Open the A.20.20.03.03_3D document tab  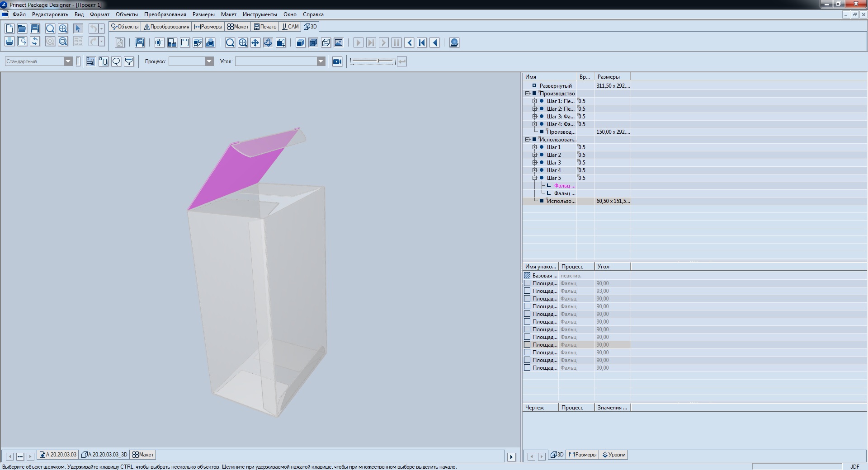[x=104, y=455]
